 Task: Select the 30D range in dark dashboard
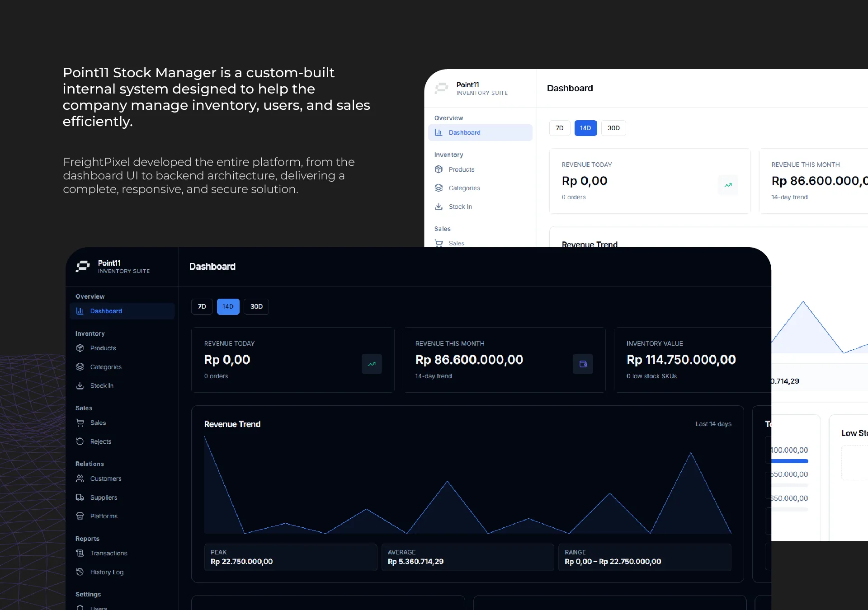(256, 306)
